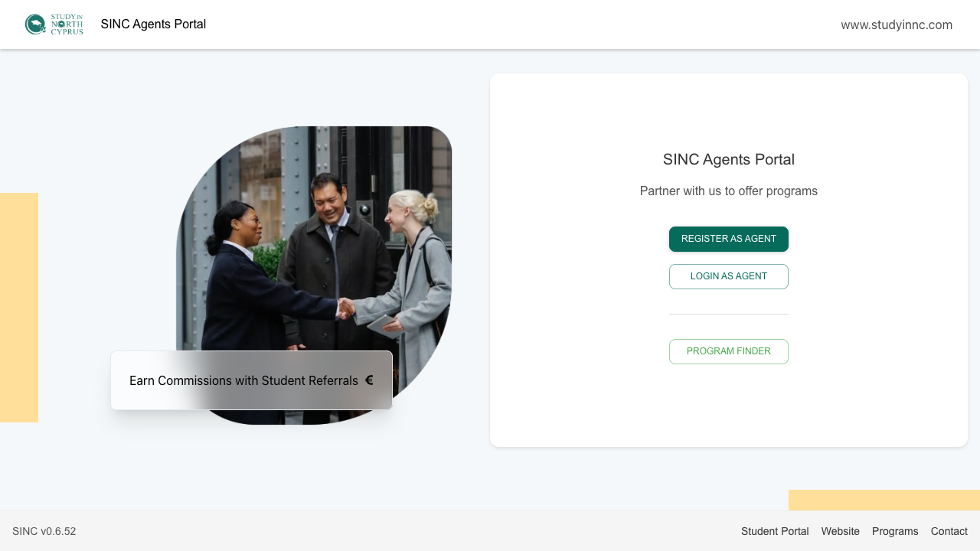This screenshot has width=980, height=551.
Task: Click the SINC Agents Portal heading inside the card
Action: (729, 159)
